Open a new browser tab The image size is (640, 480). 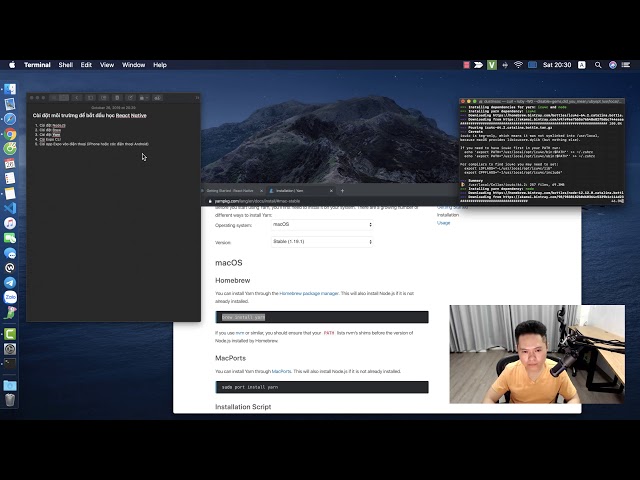(342, 191)
